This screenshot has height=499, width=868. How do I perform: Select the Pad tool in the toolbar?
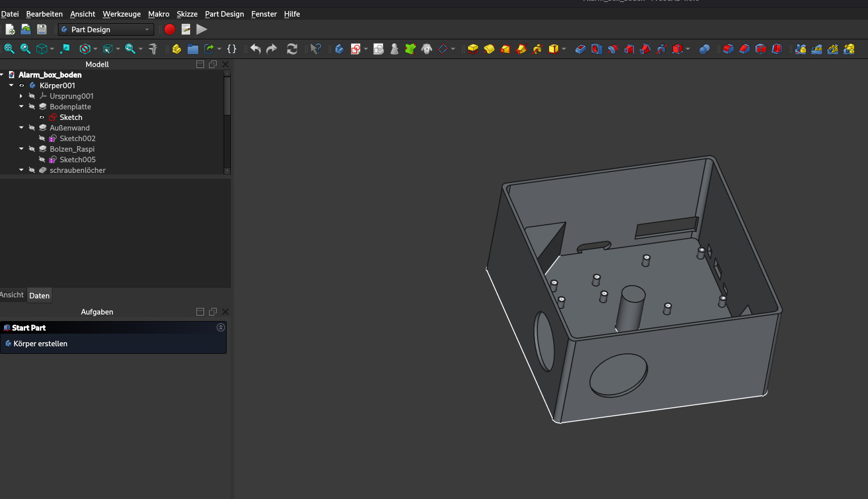pos(473,49)
